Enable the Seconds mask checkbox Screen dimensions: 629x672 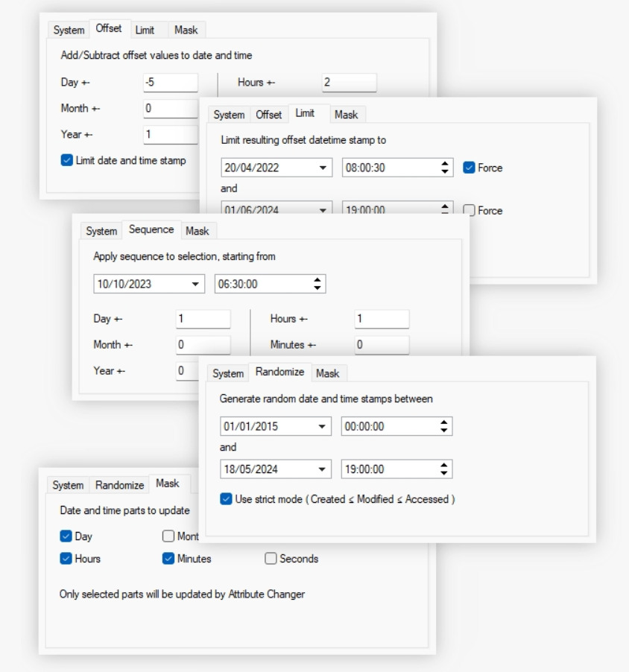[x=271, y=559]
